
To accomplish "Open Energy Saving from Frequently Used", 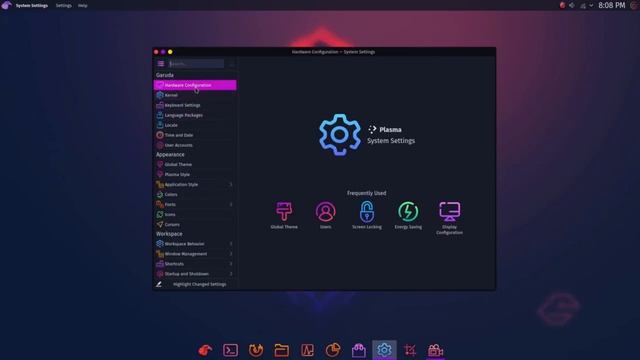I will (408, 215).
